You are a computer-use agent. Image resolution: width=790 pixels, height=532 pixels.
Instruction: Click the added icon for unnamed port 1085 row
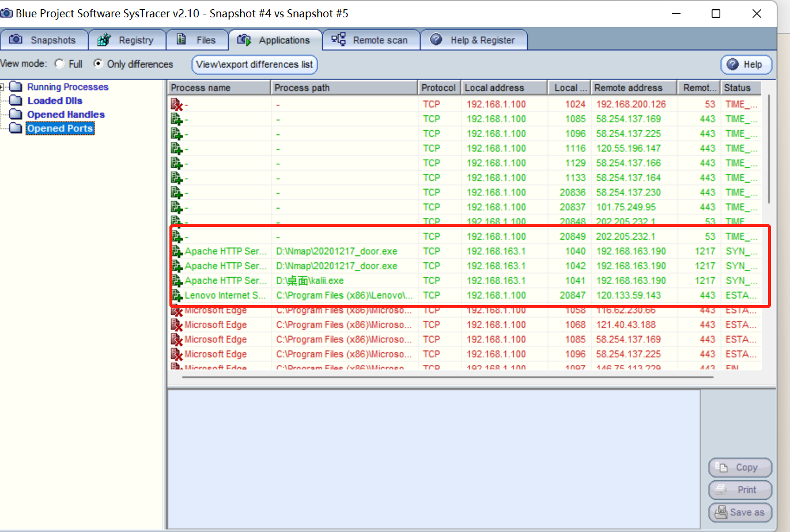pos(176,119)
